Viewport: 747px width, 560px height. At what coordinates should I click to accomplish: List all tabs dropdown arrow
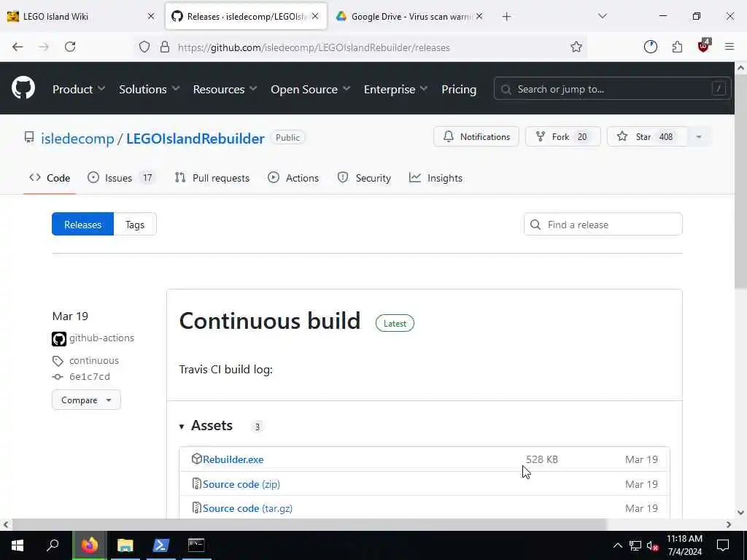point(602,16)
